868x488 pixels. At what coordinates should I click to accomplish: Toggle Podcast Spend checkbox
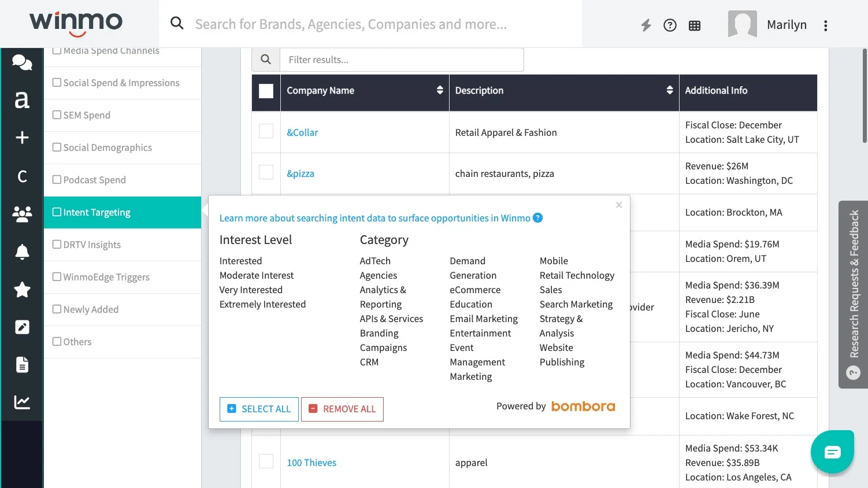pyautogui.click(x=57, y=180)
